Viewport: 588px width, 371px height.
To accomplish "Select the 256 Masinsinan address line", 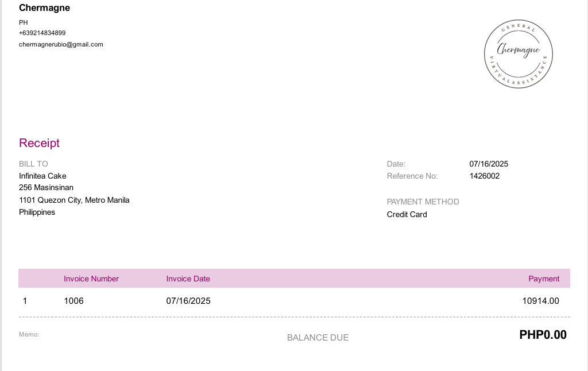I will pyautogui.click(x=46, y=188).
